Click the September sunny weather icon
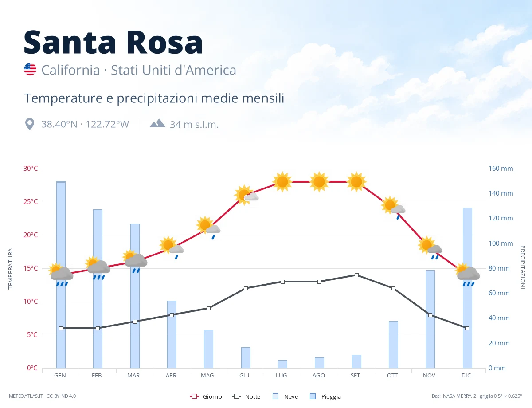The width and height of the screenshot is (532, 408). [x=356, y=182]
